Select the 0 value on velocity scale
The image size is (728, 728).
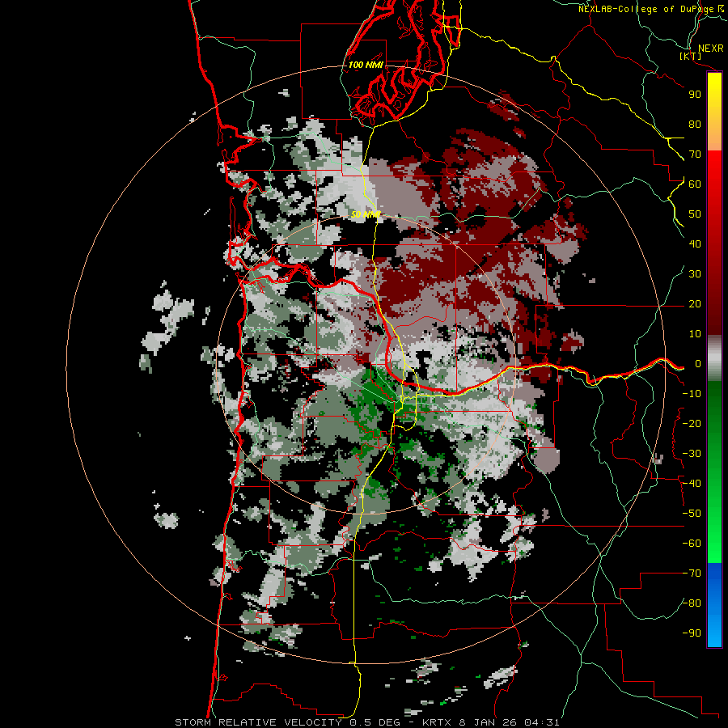[697, 363]
